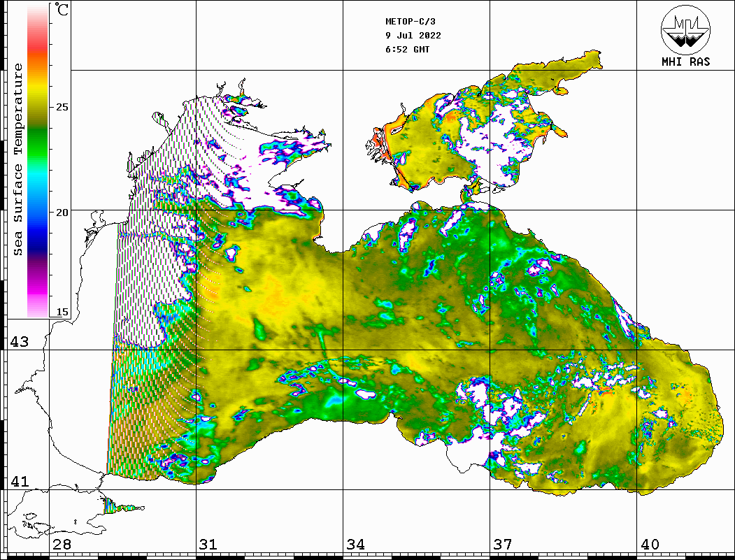Screen dimensions: 735x560
Task: Click the temperature color scale bar
Action: pos(38,160)
